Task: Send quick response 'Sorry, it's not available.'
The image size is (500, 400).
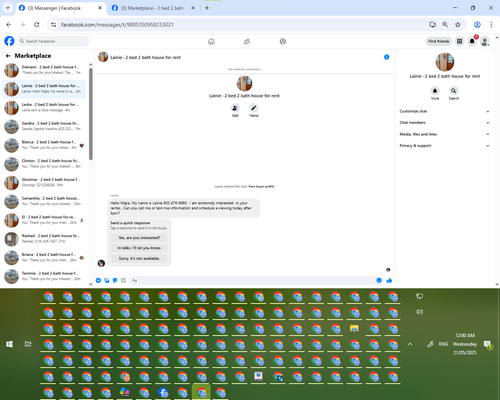Action: (139, 258)
